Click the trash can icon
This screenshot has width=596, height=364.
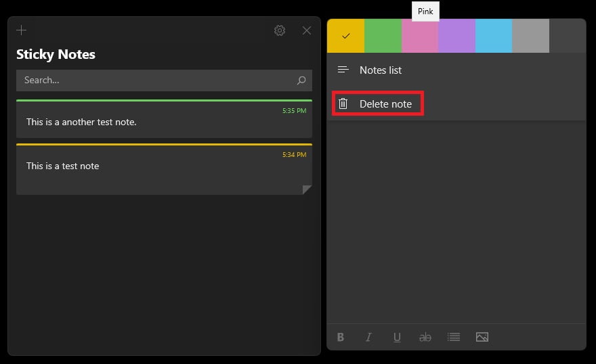pyautogui.click(x=343, y=104)
